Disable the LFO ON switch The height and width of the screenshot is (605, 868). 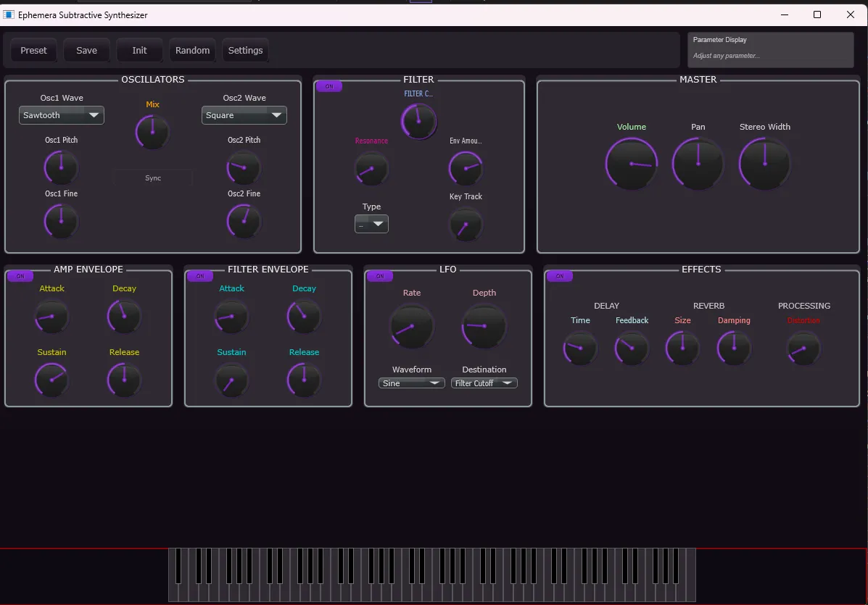tap(380, 276)
